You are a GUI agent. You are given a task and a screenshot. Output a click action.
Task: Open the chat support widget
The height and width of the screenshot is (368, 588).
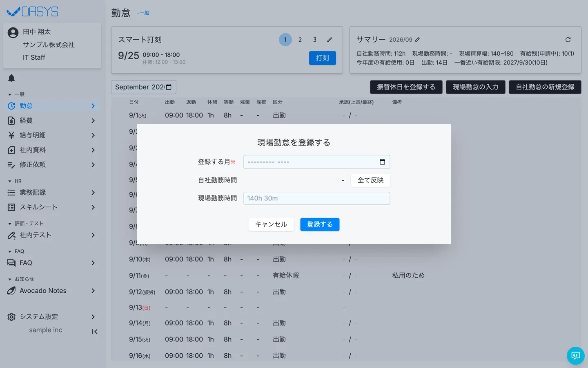pos(576,356)
